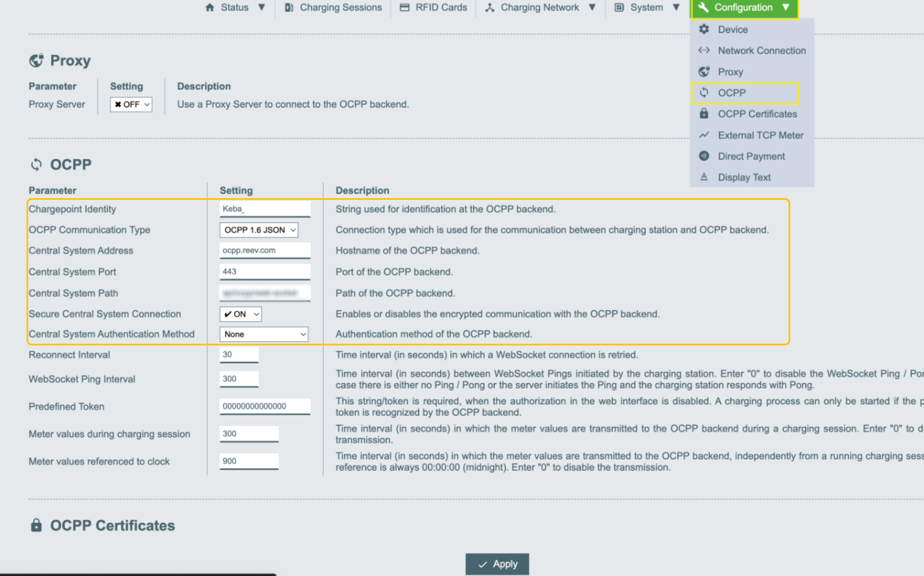Click the padlock icon for OCPP Certificates menu entry

[x=704, y=114]
